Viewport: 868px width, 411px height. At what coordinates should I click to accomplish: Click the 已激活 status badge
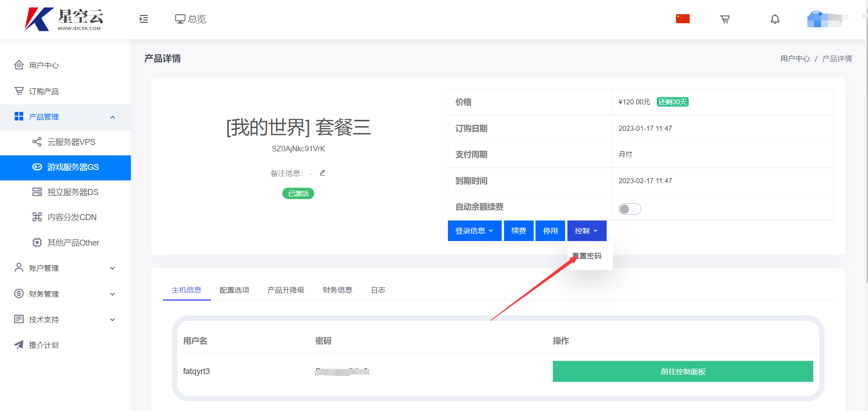[x=298, y=194]
